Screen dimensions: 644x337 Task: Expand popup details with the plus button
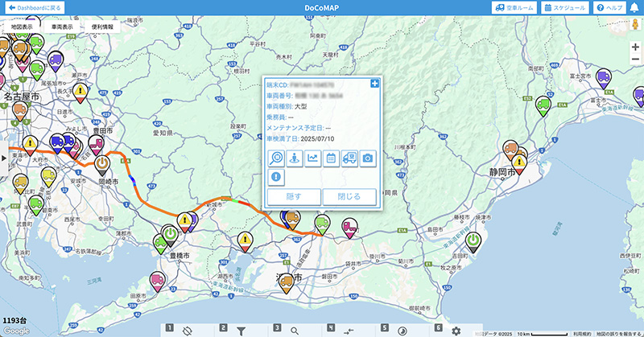[374, 84]
